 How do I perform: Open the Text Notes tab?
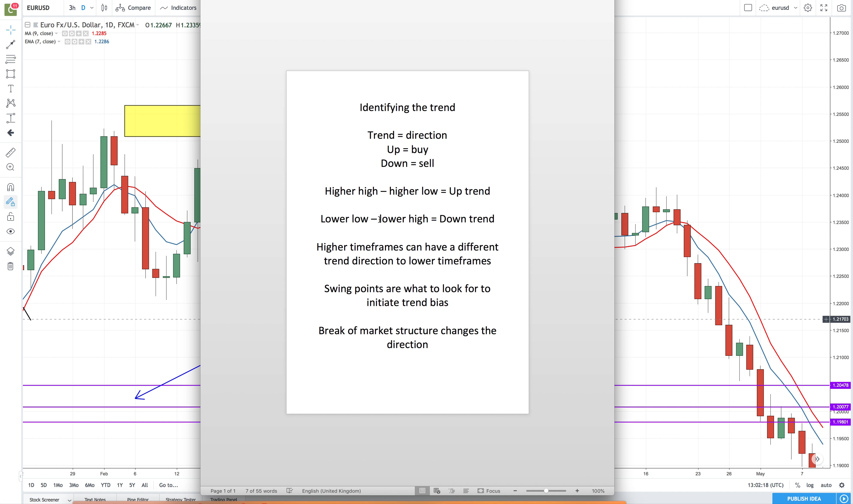point(95,500)
